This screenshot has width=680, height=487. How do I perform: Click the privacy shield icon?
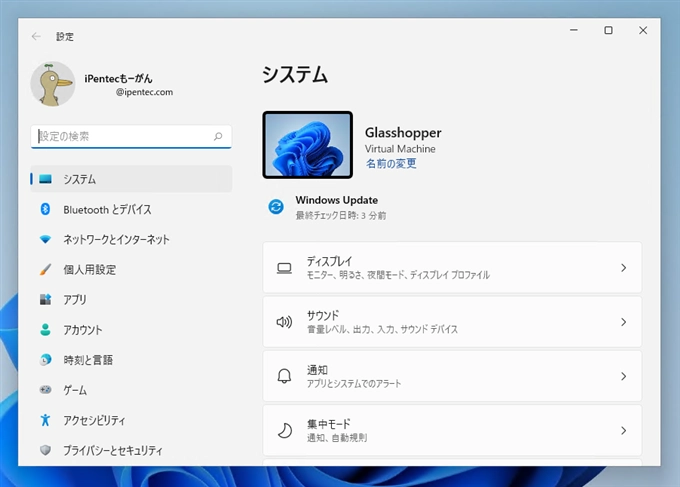coord(45,450)
